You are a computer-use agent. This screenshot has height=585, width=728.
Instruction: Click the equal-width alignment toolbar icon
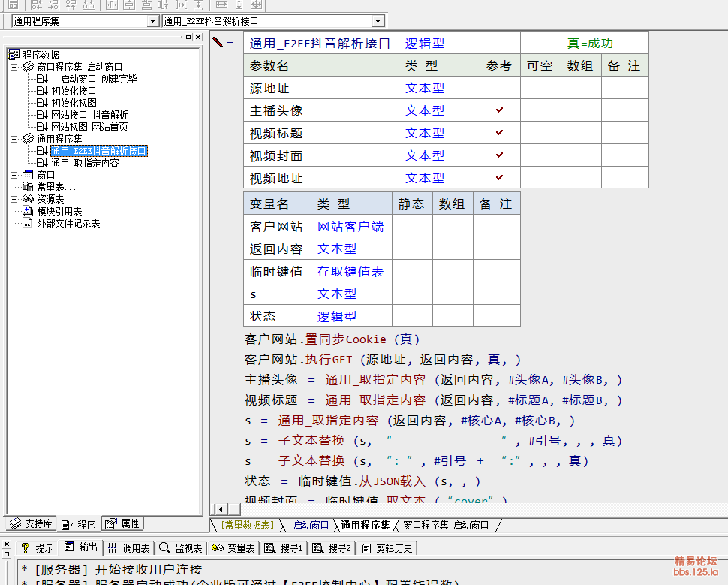pyautogui.click(x=222, y=5)
